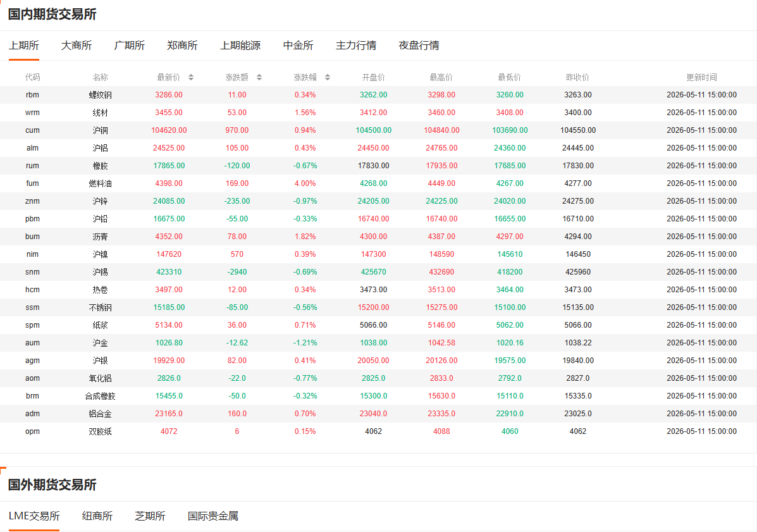Click the 合成橡胶 name cell

(x=100, y=396)
